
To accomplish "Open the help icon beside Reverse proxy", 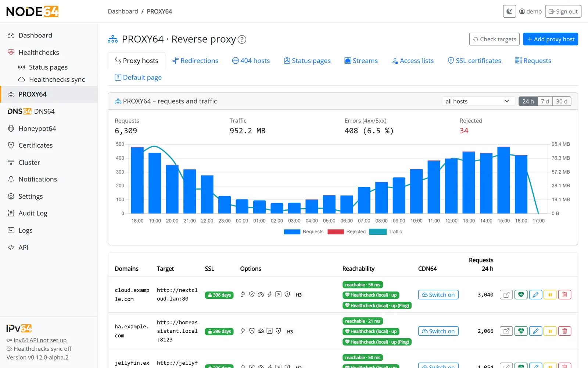I will click(242, 39).
